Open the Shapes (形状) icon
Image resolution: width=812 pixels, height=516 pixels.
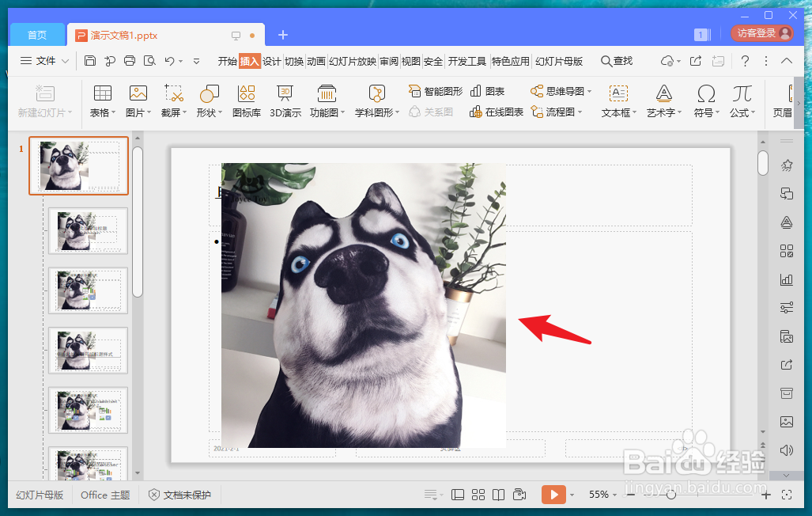pos(210,93)
